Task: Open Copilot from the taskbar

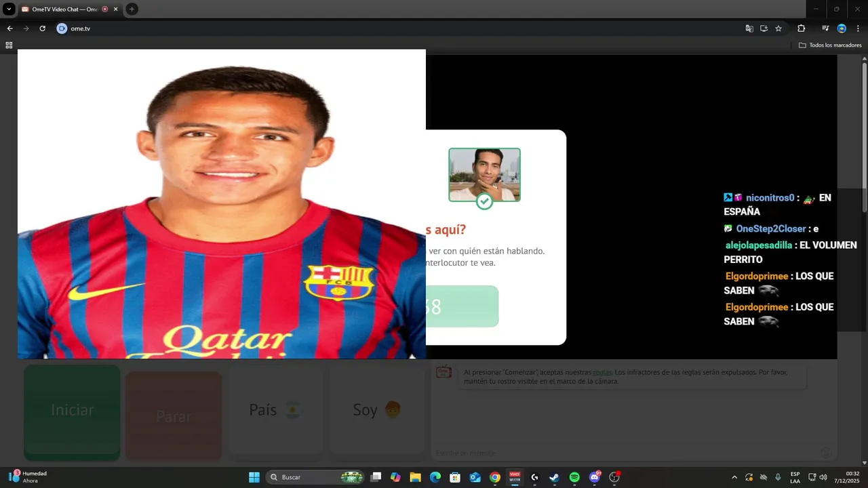Action: (x=395, y=477)
